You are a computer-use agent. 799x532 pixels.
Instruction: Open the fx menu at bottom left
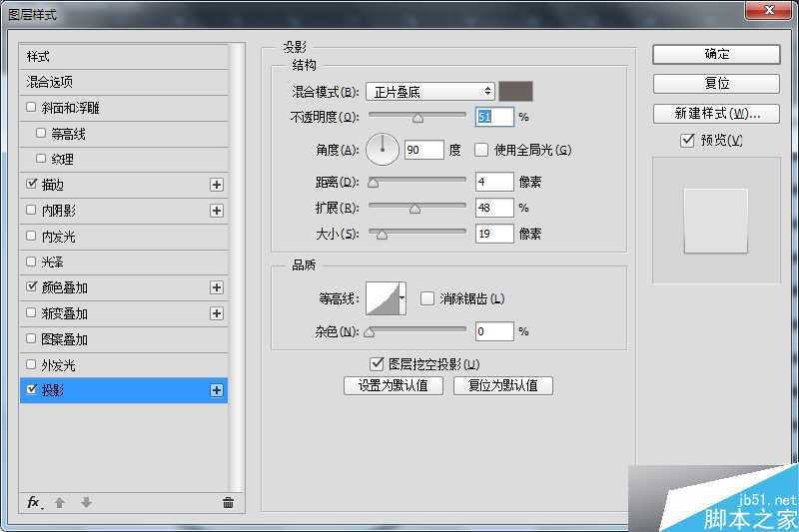coord(34,502)
